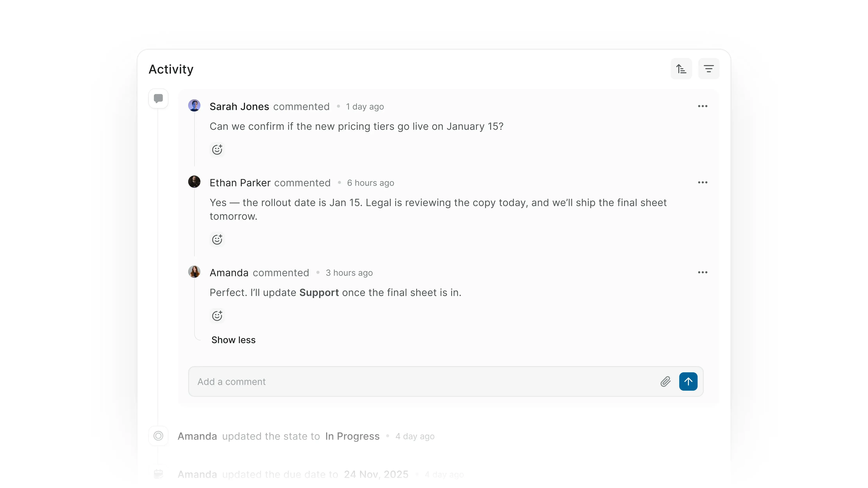Add emoji reaction to Amanda's comment
868x488 pixels.
tap(217, 316)
